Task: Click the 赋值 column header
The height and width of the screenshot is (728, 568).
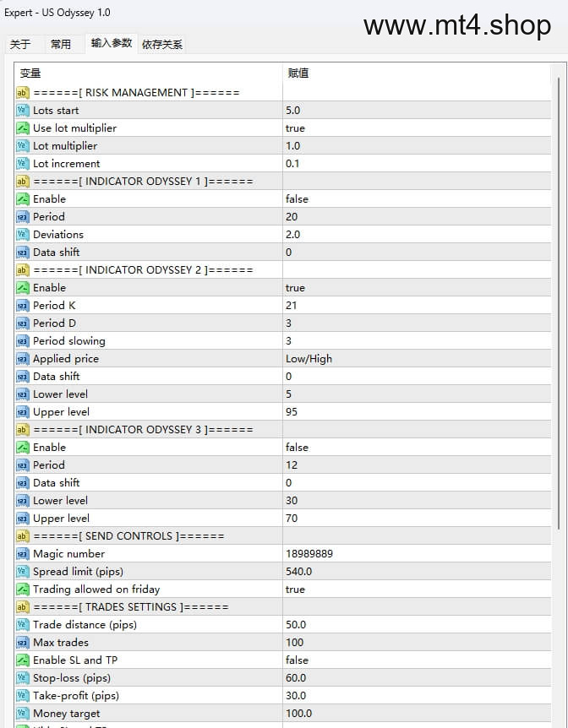Action: (417, 73)
